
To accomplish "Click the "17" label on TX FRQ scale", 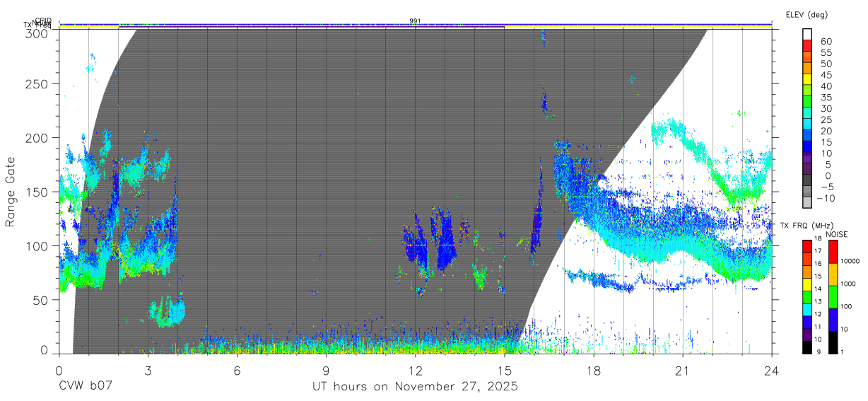I will click(x=818, y=252).
